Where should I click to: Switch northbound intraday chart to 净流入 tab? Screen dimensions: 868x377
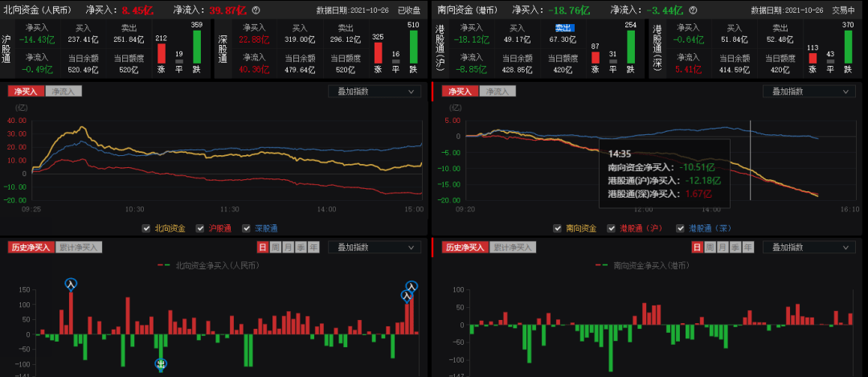click(63, 92)
